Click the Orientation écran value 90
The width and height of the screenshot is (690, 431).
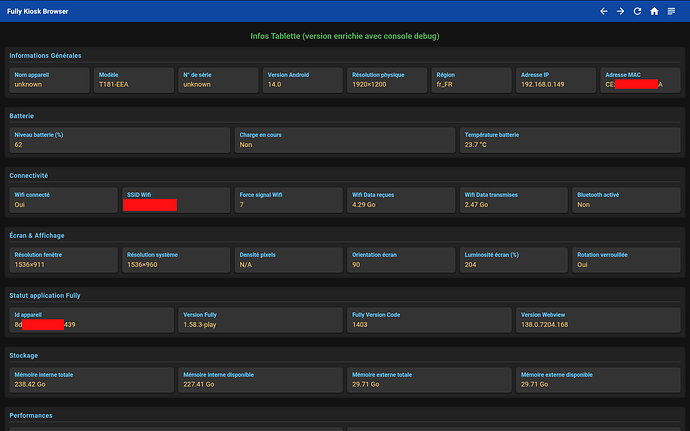[356, 265]
